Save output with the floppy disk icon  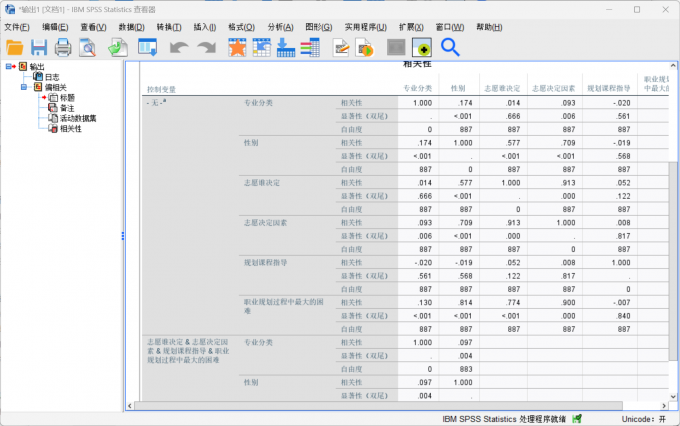(x=39, y=47)
